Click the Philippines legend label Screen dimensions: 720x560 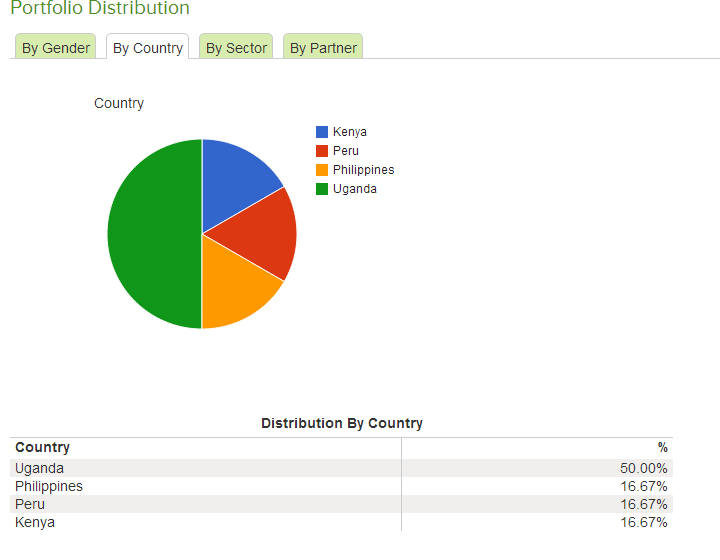364,170
